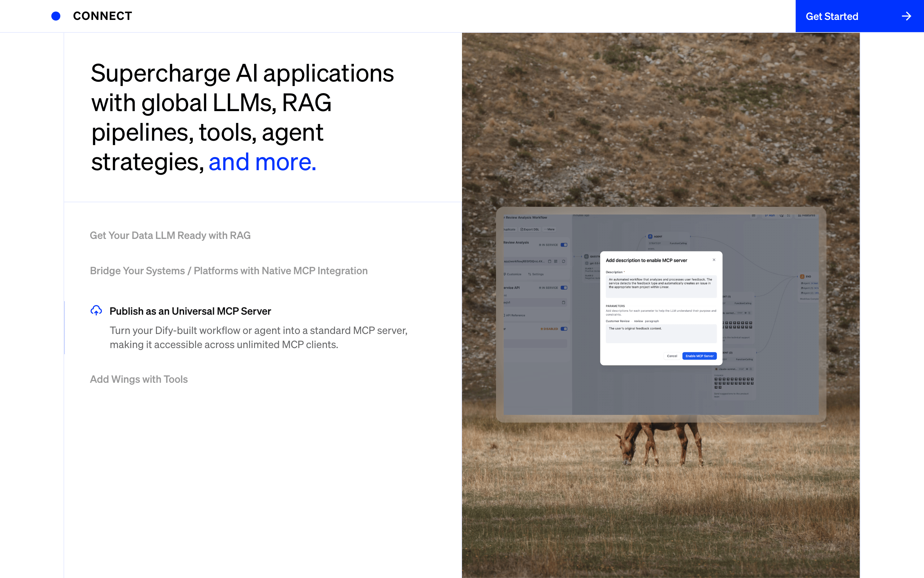924x578 pixels.
Task: Click the clipboard icon in the API endpoint field
Action: [564, 302]
